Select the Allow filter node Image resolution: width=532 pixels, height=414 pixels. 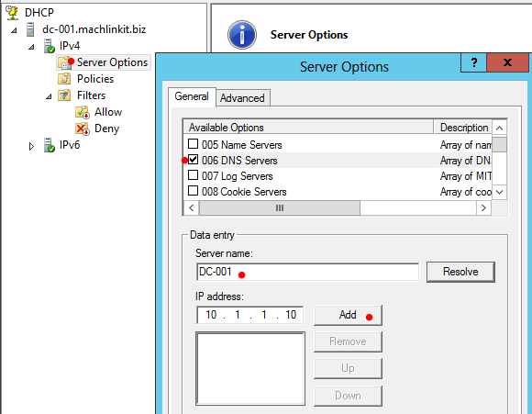[108, 112]
